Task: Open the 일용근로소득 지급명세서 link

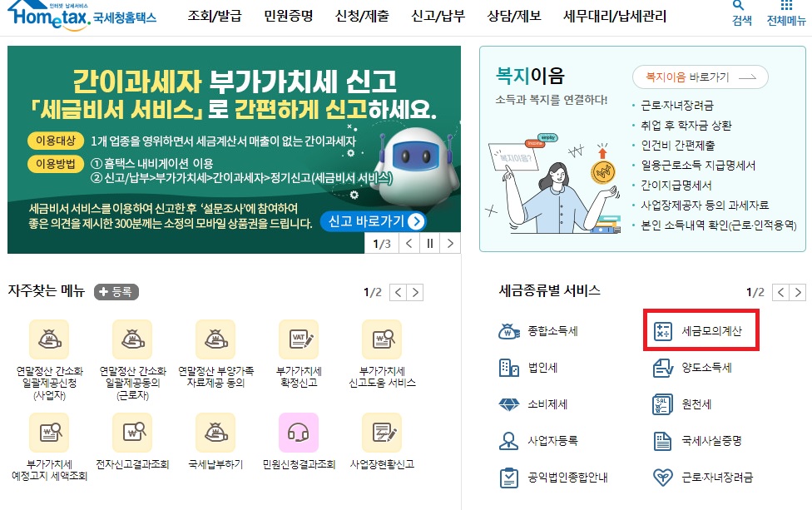Action: (698, 166)
